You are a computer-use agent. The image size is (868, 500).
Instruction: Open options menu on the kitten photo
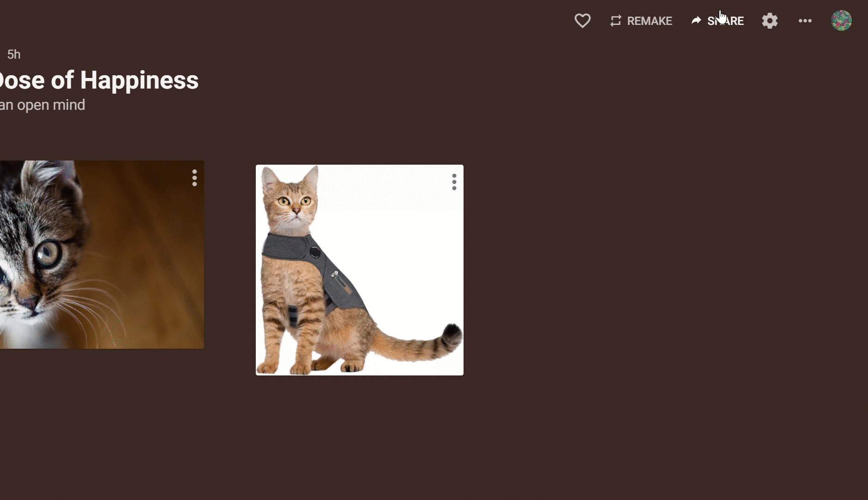coord(194,178)
